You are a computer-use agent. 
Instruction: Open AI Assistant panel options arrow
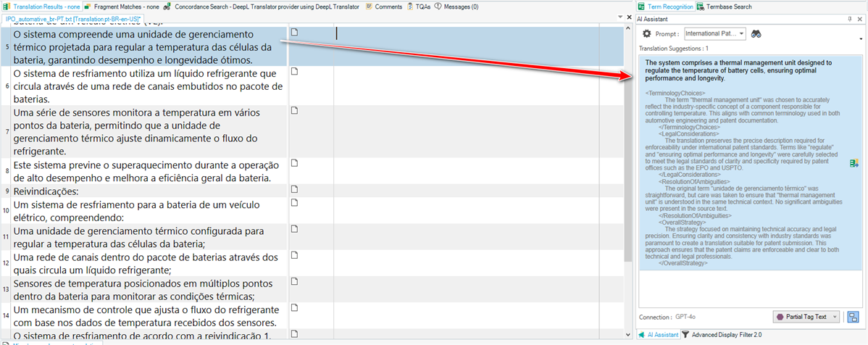tap(860, 38)
